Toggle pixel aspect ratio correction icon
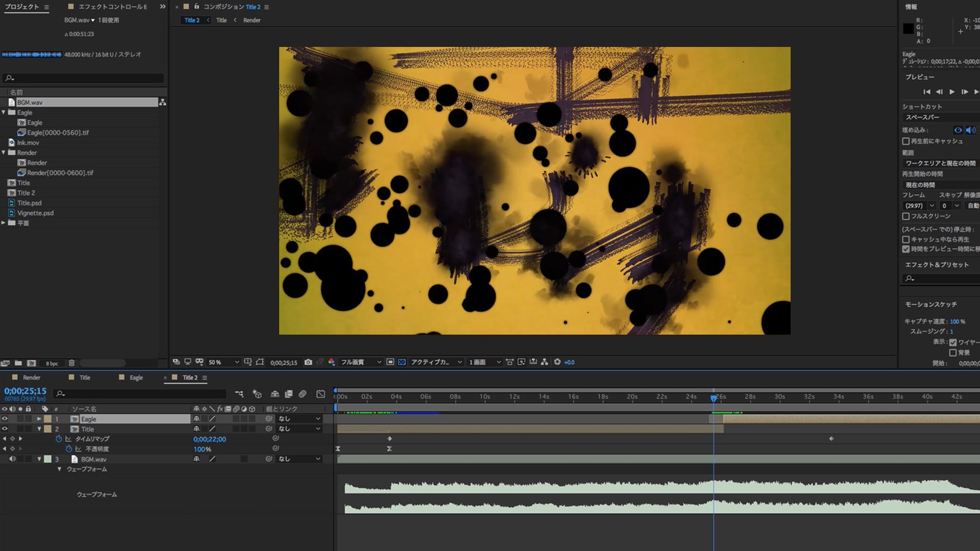Viewport: 980px width, 551px height. [x=509, y=362]
